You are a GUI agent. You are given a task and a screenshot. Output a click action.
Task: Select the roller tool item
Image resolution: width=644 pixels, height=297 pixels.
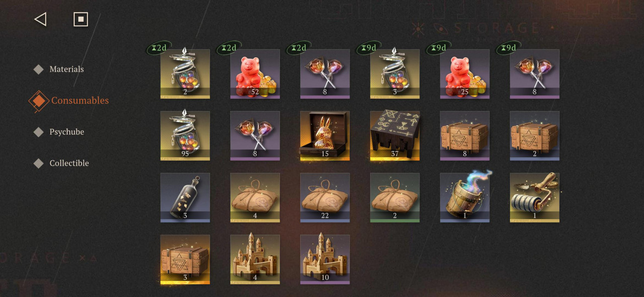(x=535, y=197)
